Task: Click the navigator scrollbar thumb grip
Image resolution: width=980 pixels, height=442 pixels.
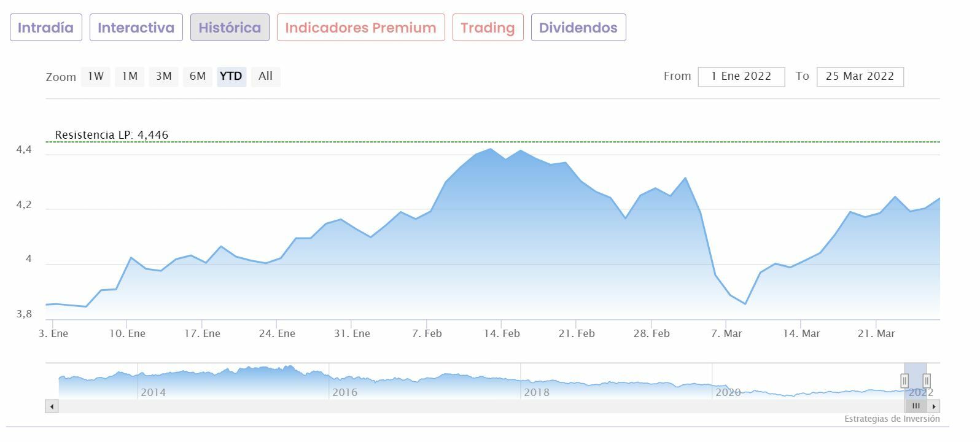Action: tap(916, 406)
